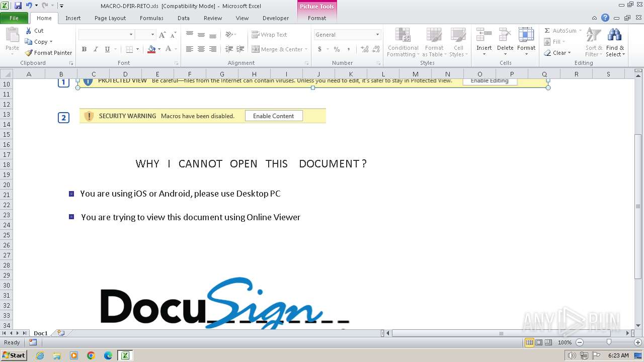
Task: Switch to Page Break Preview in status bar
Action: point(548,342)
